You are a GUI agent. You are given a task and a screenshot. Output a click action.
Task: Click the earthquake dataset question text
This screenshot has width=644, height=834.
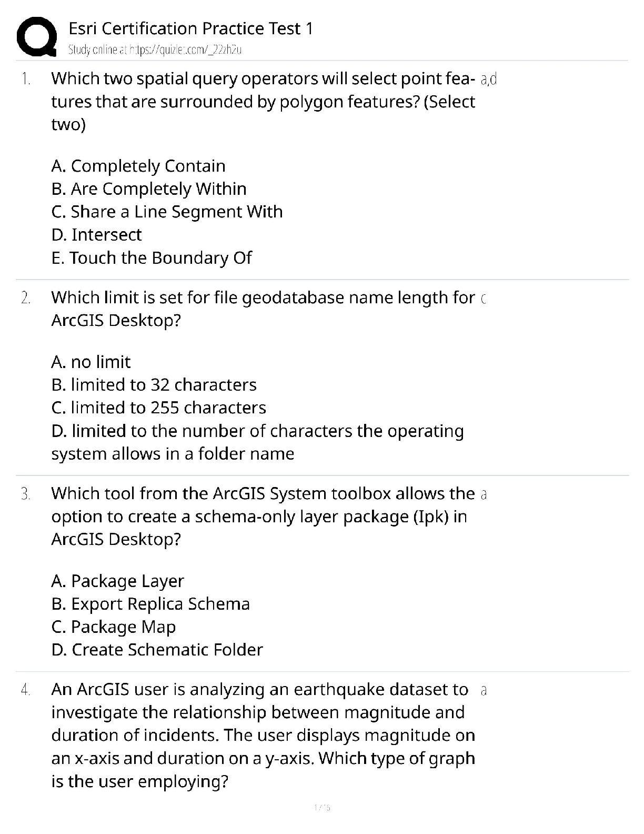pyautogui.click(x=263, y=735)
